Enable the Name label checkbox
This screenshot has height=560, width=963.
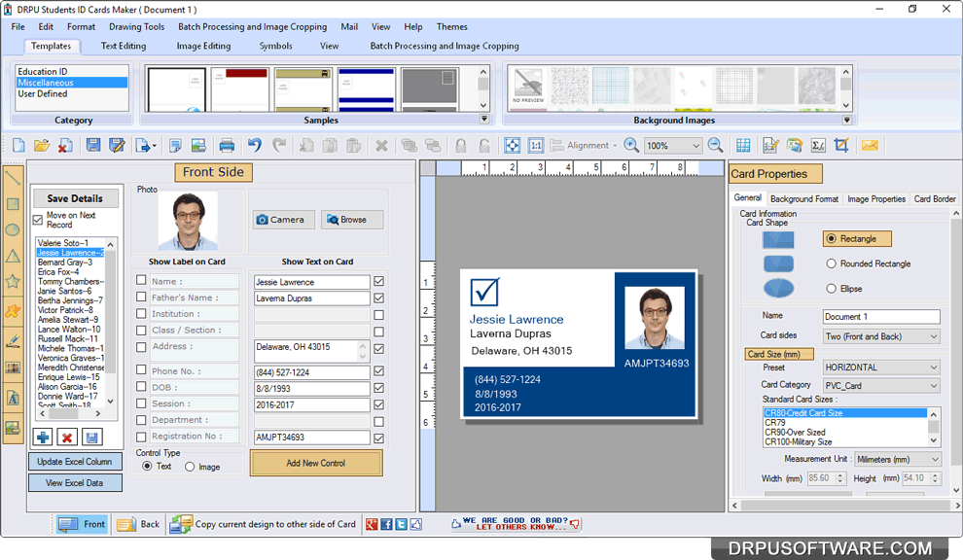pos(141,280)
